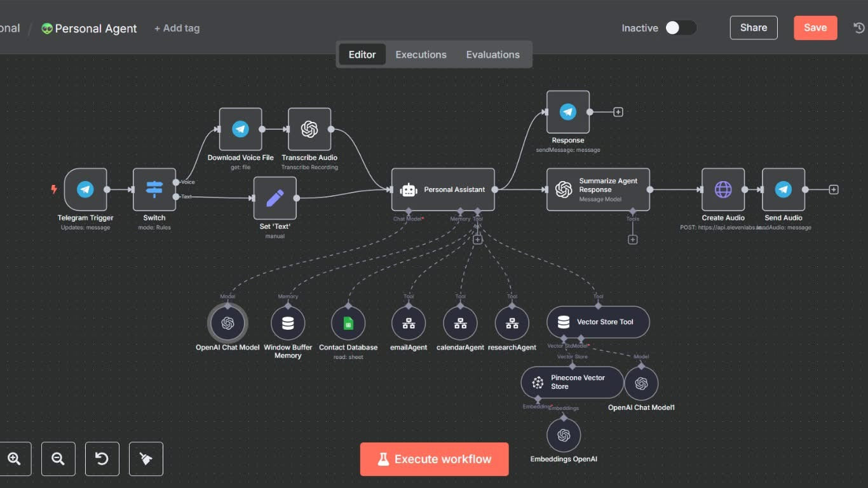Open the calendarAgent tool node
The width and height of the screenshot is (868, 488).
click(461, 323)
